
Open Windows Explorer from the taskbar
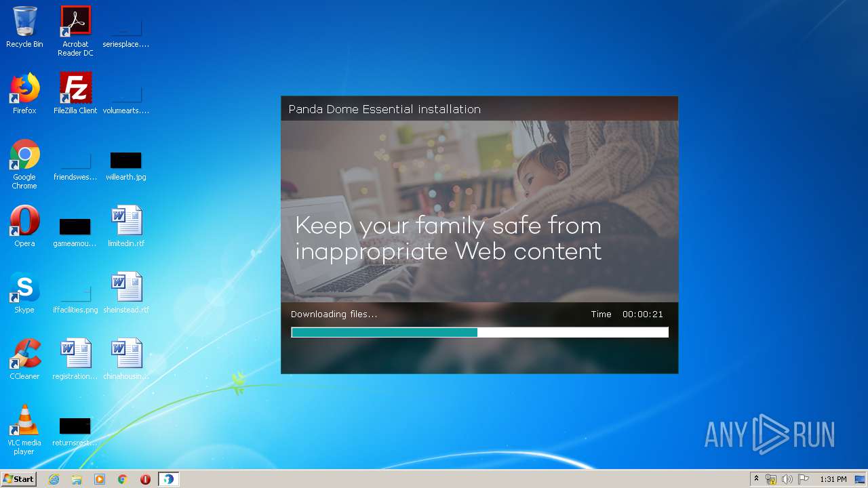[x=77, y=479]
